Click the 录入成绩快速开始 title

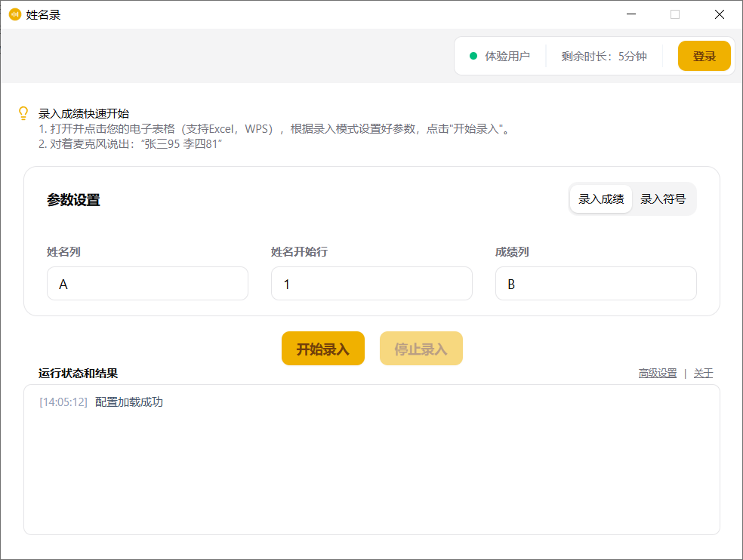(84, 114)
